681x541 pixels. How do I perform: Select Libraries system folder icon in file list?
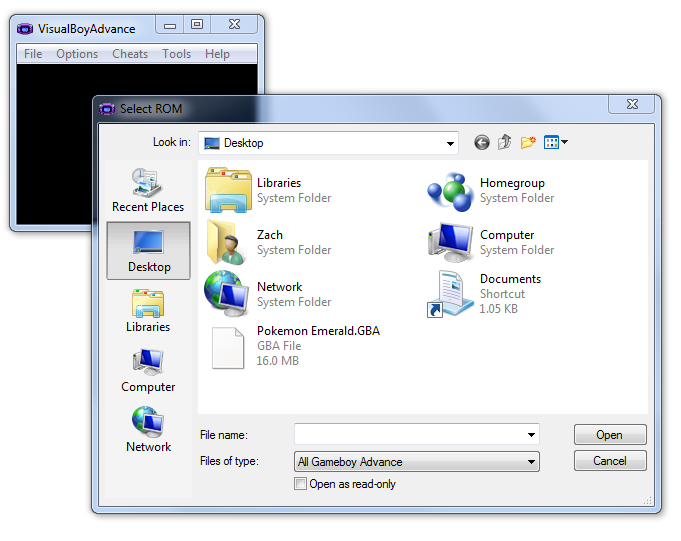pos(228,190)
